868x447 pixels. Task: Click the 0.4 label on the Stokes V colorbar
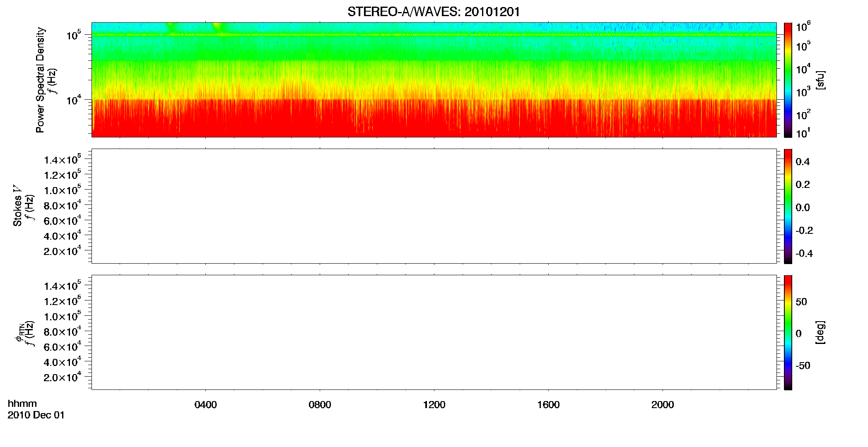tap(803, 162)
